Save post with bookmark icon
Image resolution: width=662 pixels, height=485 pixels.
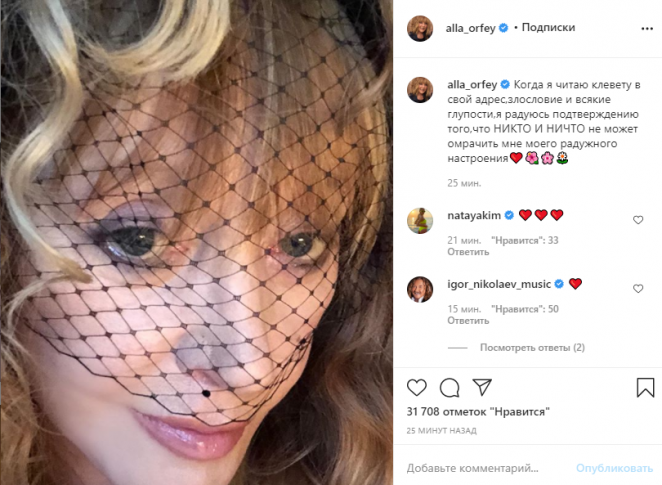click(x=645, y=387)
